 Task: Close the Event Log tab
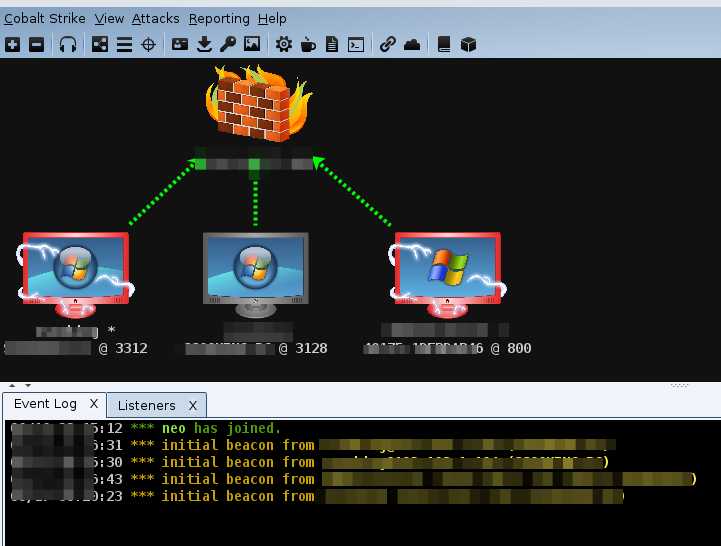click(94, 403)
